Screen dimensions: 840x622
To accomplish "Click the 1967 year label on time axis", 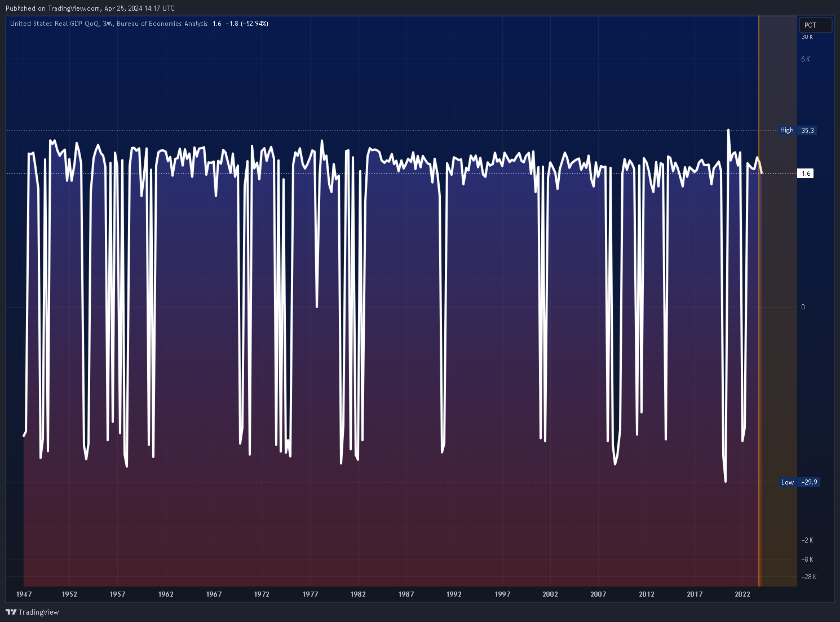I will [214, 594].
